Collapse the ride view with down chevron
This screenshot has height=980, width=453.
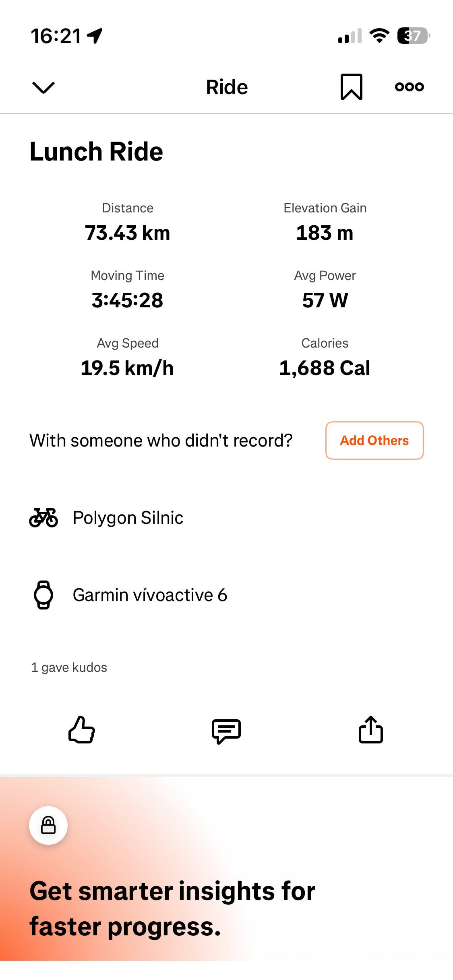(43, 87)
